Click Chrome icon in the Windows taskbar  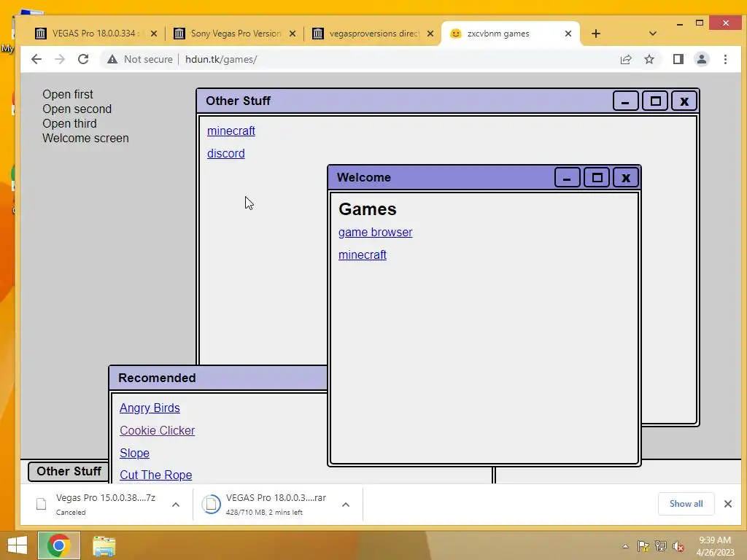58,545
